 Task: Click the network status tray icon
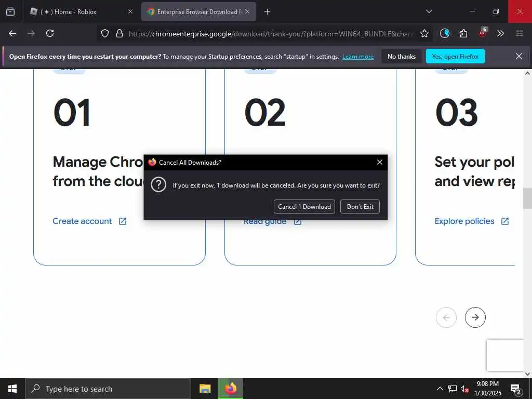click(x=453, y=389)
